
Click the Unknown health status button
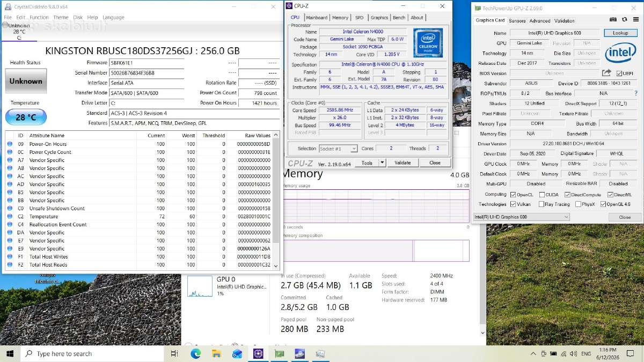coord(26,82)
